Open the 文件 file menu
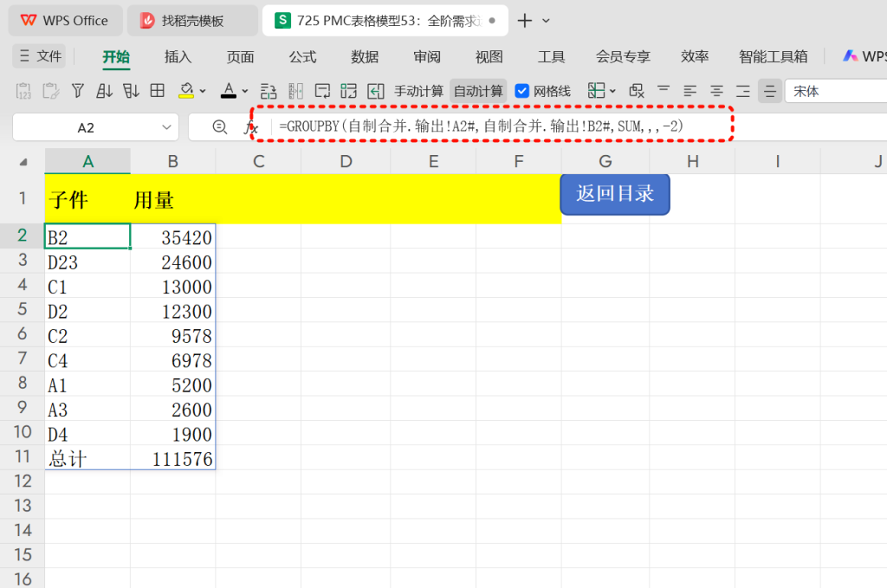 tap(40, 56)
